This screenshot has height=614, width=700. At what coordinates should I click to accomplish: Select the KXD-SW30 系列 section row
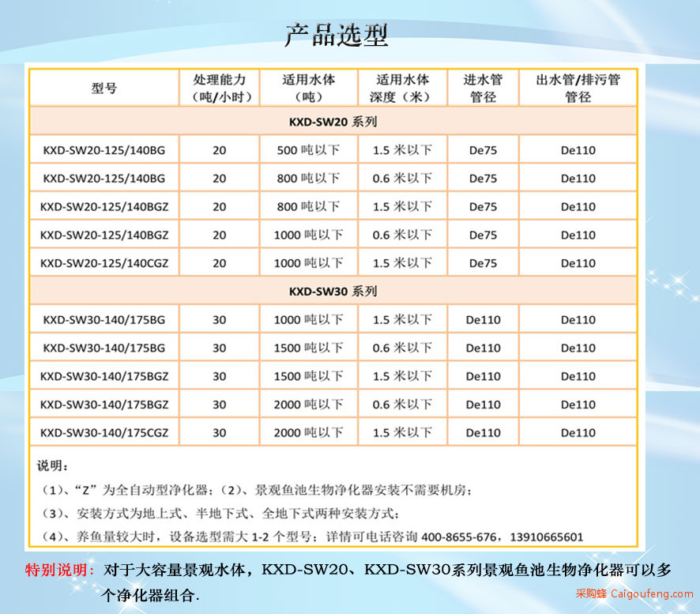(333, 291)
